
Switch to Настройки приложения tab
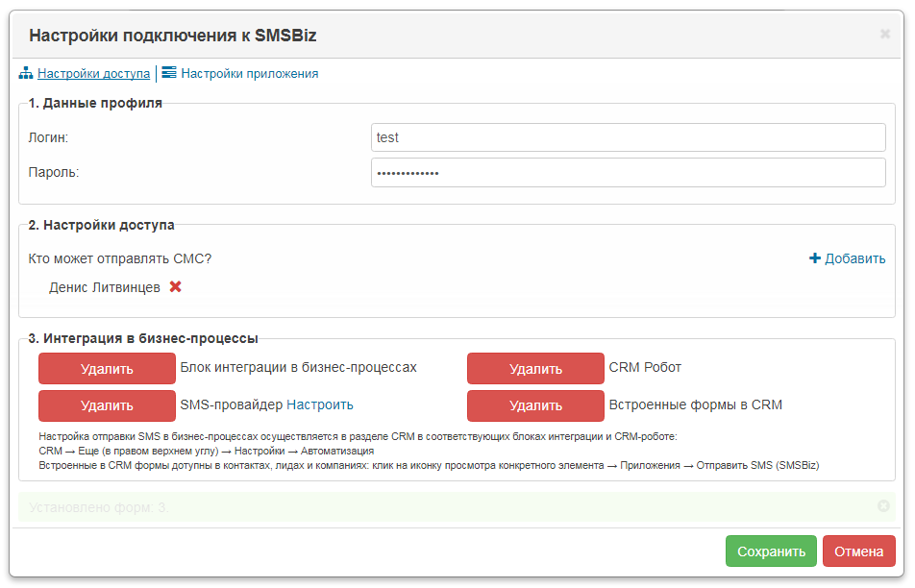click(x=250, y=73)
